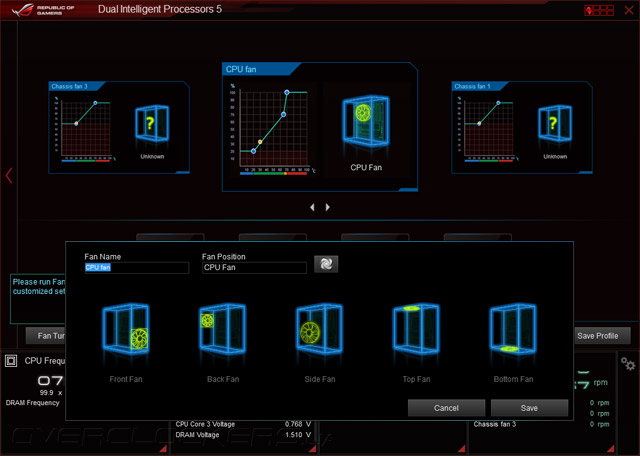Viewport: 640px width, 456px height.
Task: Go to previous fan with left arrow
Action: 312,207
